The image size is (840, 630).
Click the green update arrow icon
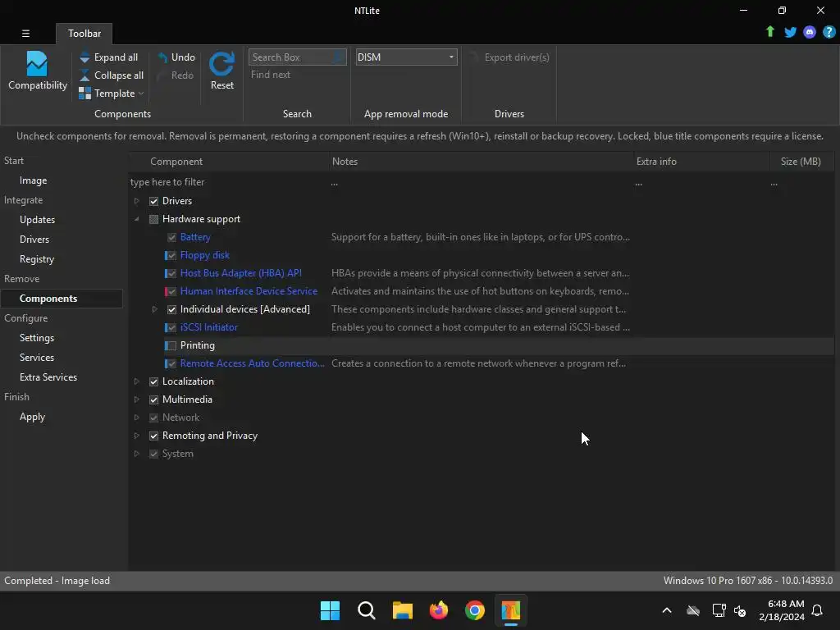[769, 32]
